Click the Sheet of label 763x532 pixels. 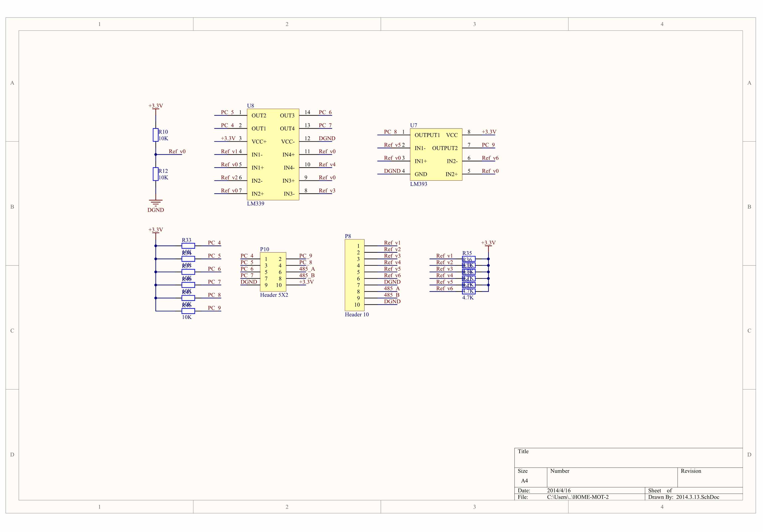tap(660, 490)
